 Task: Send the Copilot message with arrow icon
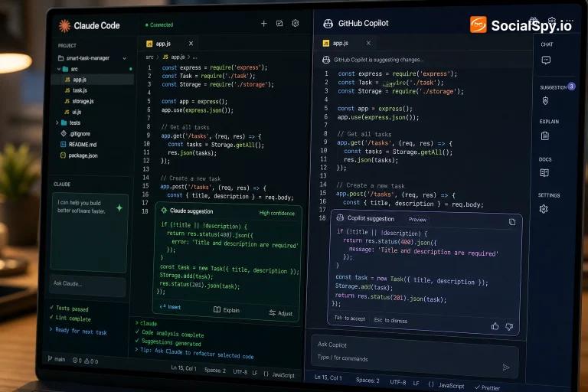[506, 367]
